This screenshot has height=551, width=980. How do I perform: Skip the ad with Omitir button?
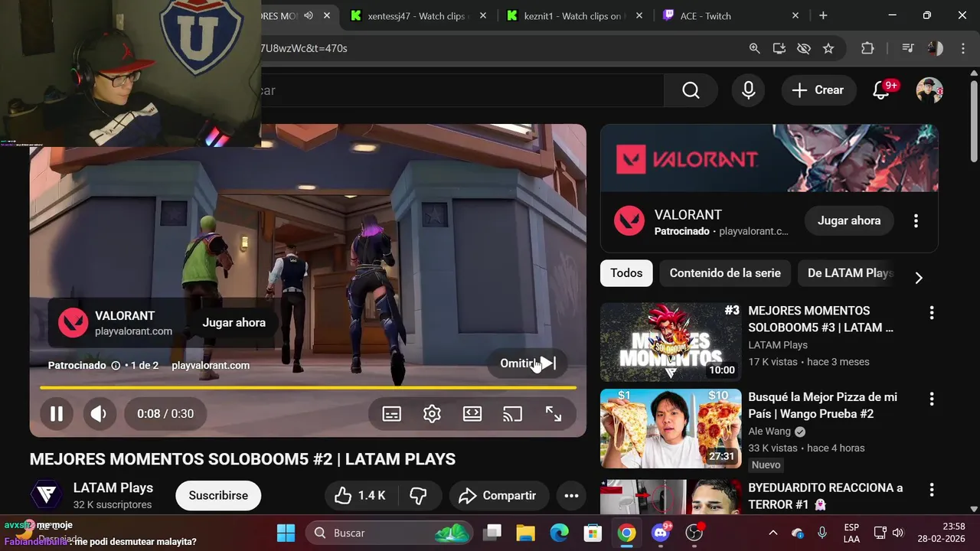pos(528,364)
